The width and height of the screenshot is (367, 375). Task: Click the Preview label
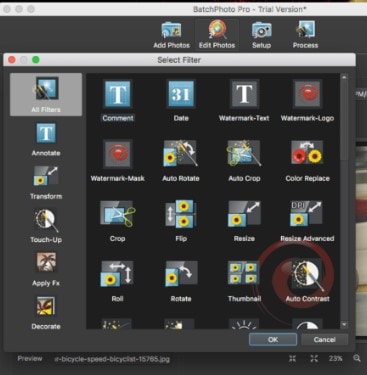[x=30, y=359]
